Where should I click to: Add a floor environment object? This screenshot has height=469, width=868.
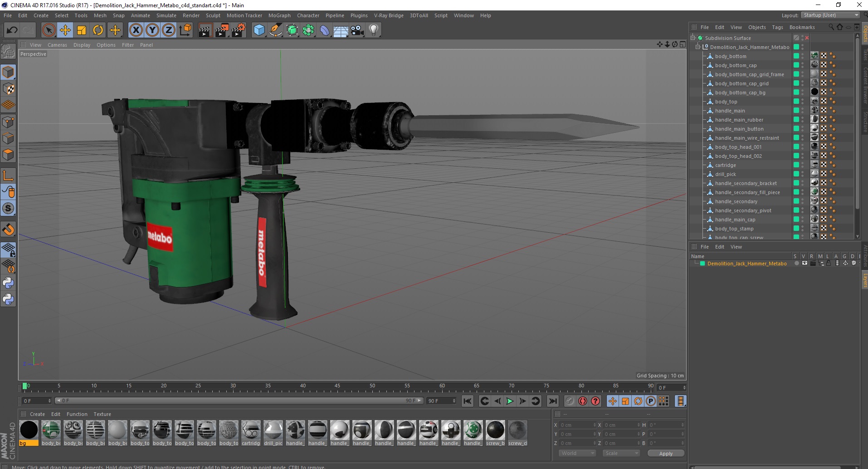341,30
